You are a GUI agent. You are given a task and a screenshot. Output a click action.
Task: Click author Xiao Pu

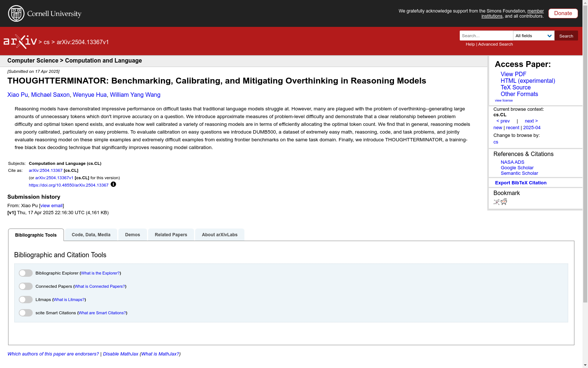[18, 95]
